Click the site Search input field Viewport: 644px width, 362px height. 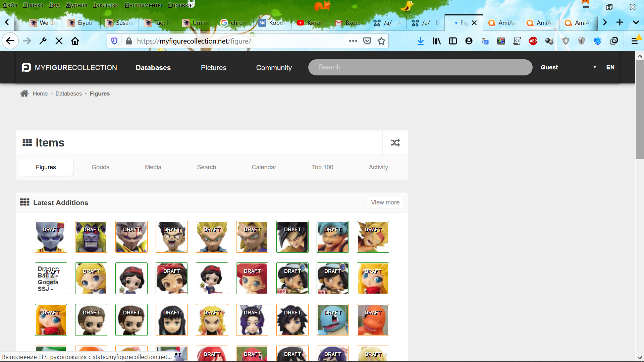(x=420, y=67)
